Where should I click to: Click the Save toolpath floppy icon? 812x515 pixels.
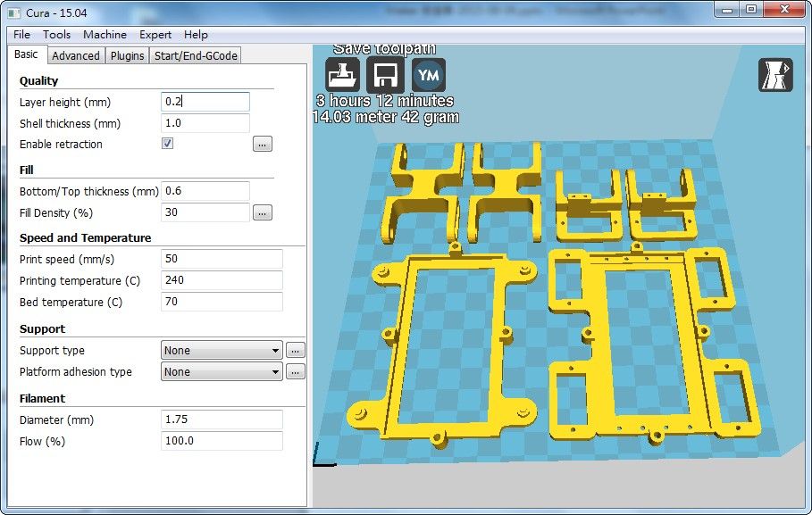[385, 75]
